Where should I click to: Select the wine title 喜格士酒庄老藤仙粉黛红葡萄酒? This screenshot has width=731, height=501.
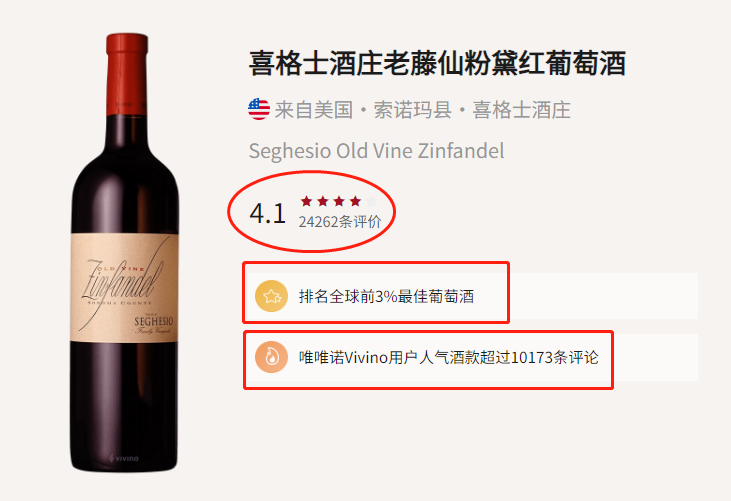[x=437, y=63]
